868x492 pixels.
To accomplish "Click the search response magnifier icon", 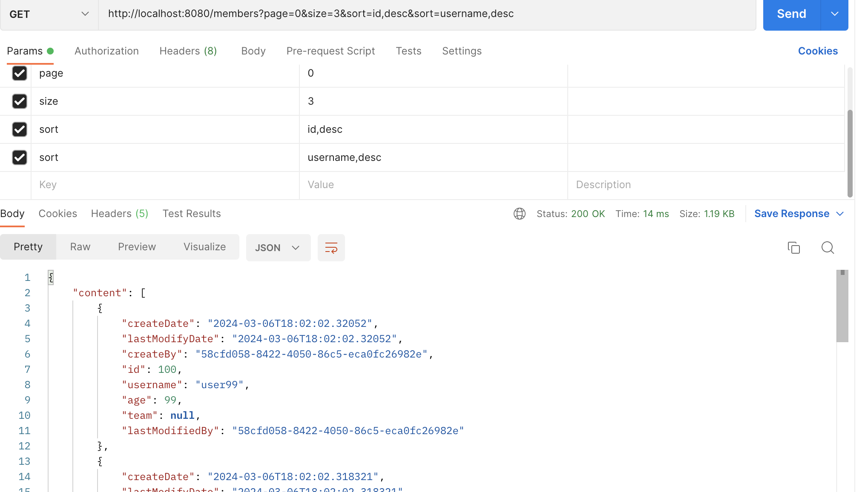I will pyautogui.click(x=827, y=247).
